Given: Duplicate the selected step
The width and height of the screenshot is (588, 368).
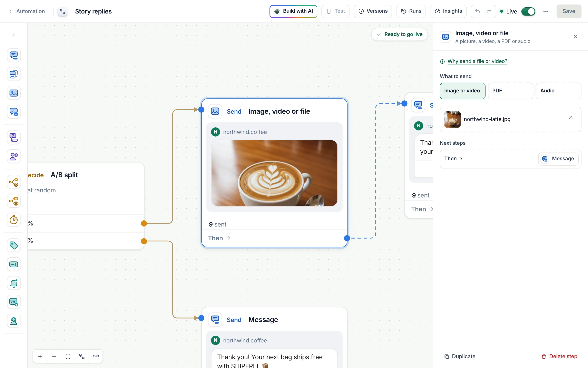Looking at the screenshot, I should point(460,357).
